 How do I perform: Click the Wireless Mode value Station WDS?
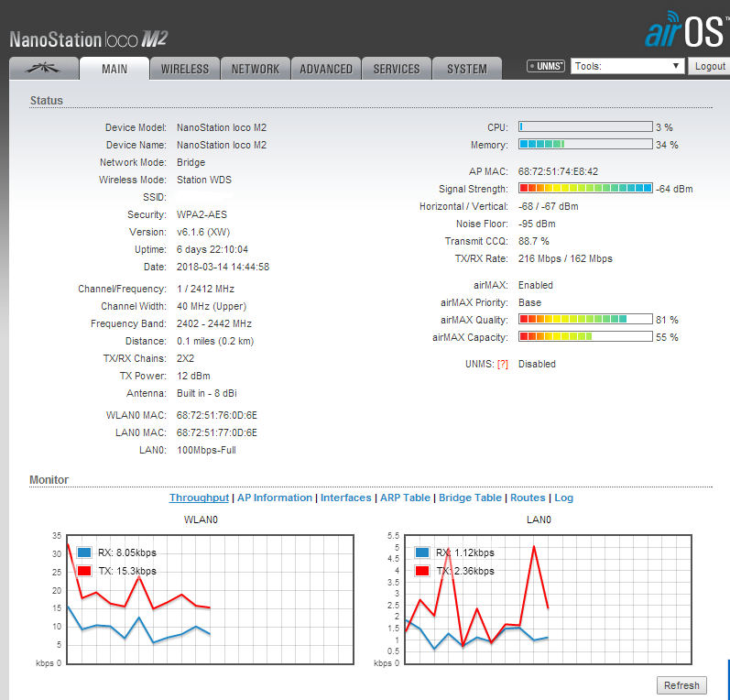coord(204,180)
